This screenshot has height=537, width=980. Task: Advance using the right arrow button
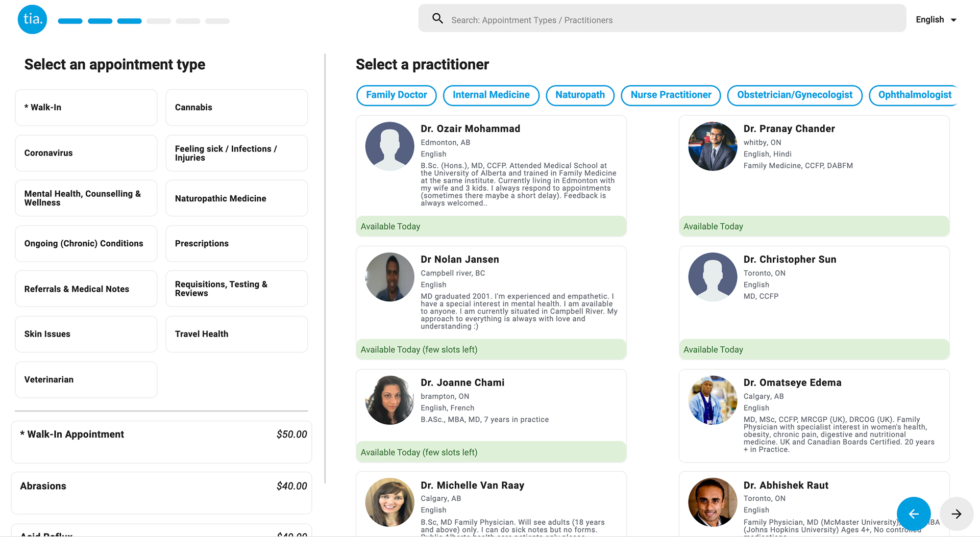(956, 514)
